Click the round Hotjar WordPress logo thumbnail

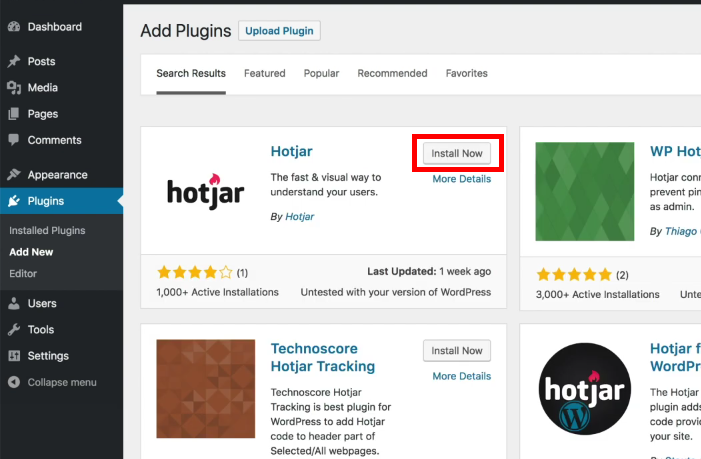(x=585, y=389)
